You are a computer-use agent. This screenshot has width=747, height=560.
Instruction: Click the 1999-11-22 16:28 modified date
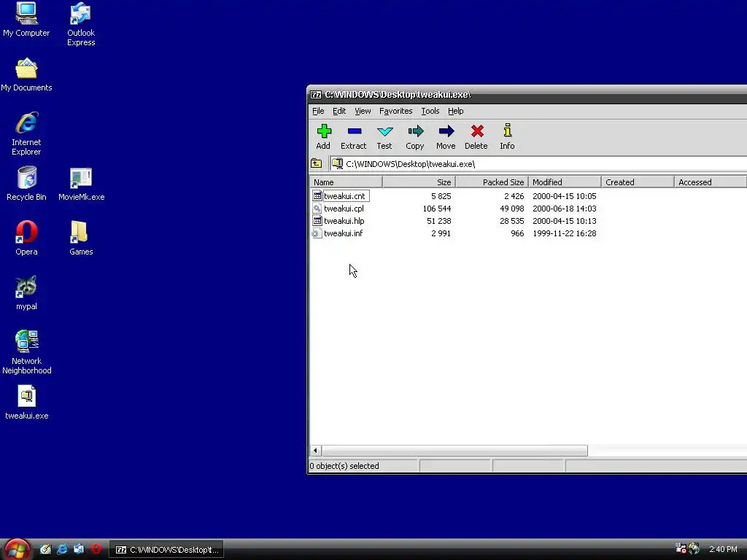[x=565, y=233]
